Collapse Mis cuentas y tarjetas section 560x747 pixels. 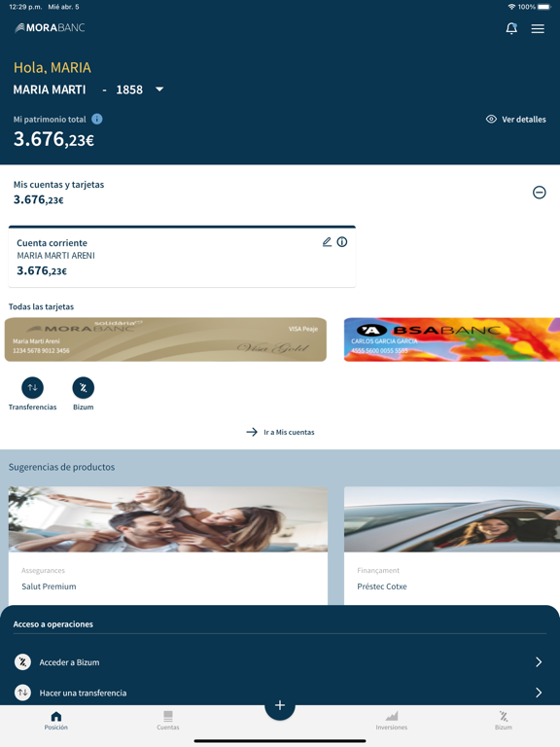pos(539,193)
